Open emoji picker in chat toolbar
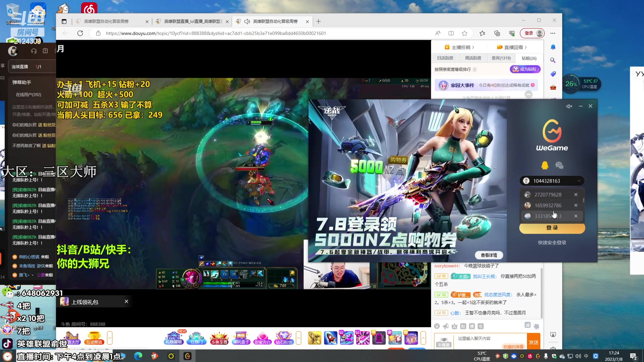Viewport: 644px width, 362px height. (437, 326)
